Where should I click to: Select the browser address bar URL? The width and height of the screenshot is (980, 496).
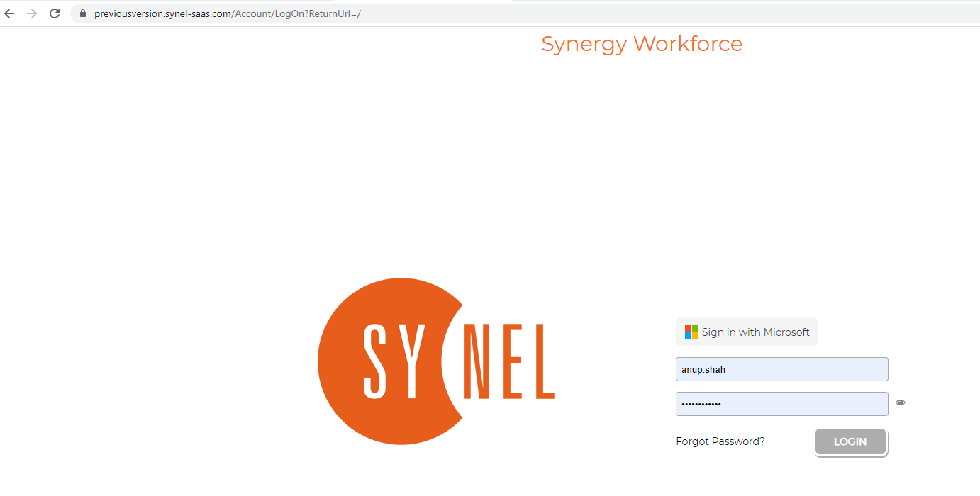coord(228,13)
